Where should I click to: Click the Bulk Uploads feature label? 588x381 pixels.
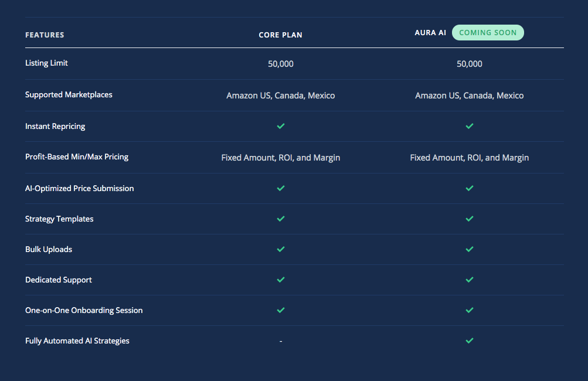click(x=49, y=249)
